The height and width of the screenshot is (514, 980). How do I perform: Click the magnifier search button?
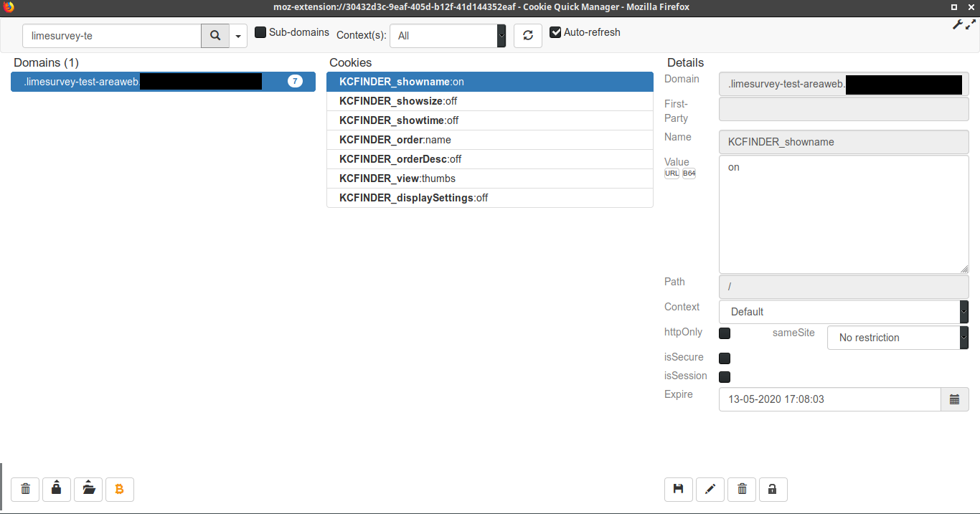[x=215, y=36]
